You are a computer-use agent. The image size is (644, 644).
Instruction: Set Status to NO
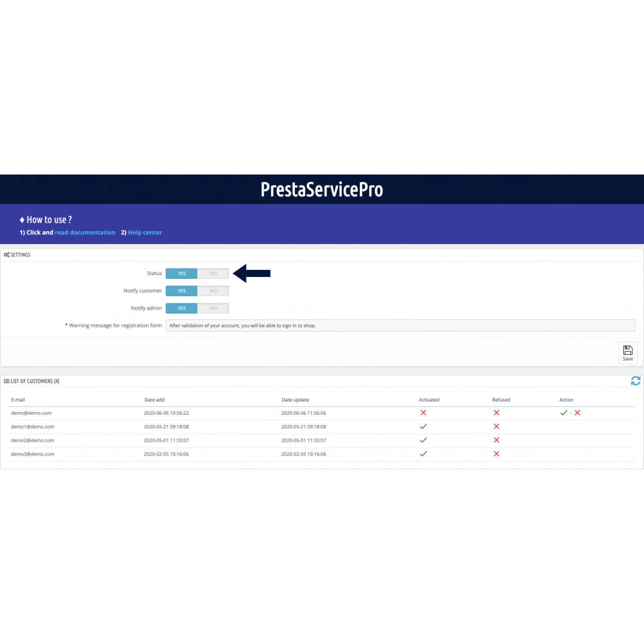pos(213,274)
